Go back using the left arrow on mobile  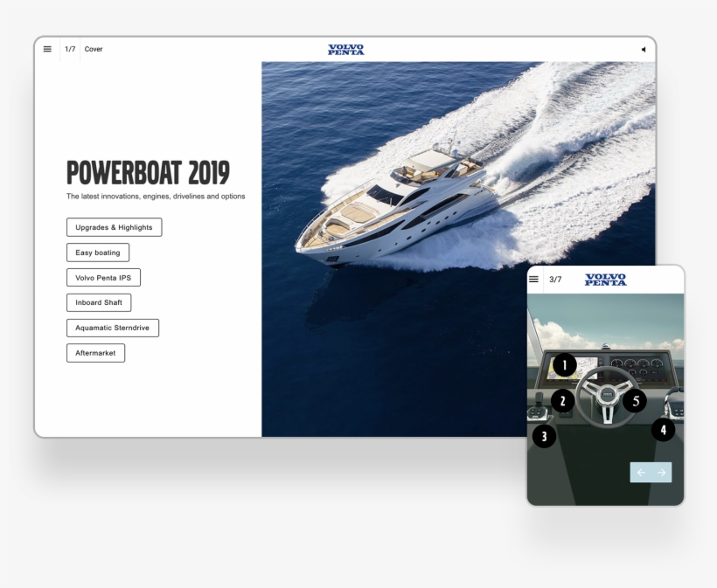point(641,472)
